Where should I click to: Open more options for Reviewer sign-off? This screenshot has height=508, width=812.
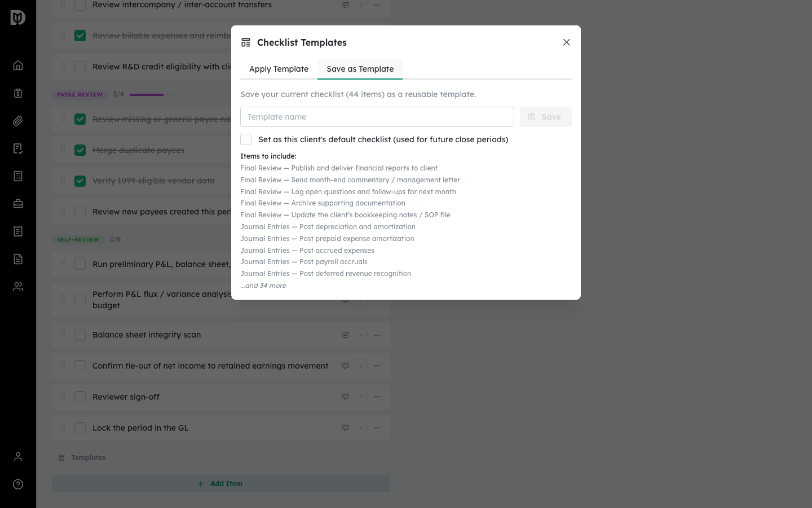[x=377, y=397]
